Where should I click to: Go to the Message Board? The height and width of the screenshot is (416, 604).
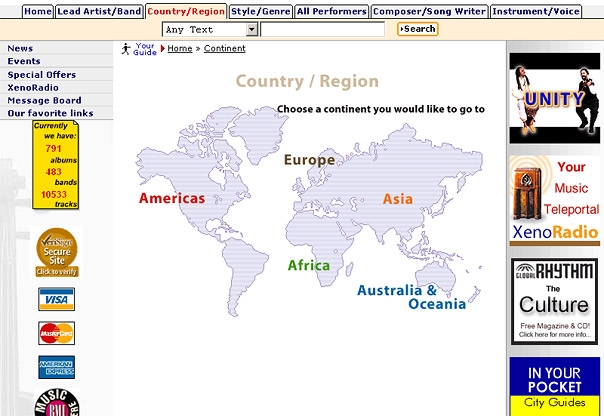(44, 100)
